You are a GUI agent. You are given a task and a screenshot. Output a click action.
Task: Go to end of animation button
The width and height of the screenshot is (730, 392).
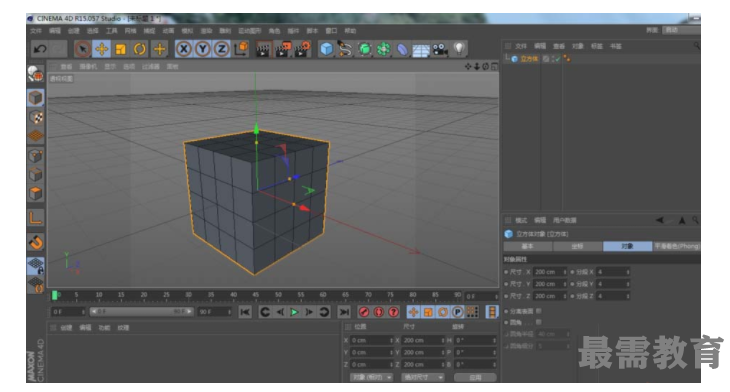click(344, 312)
